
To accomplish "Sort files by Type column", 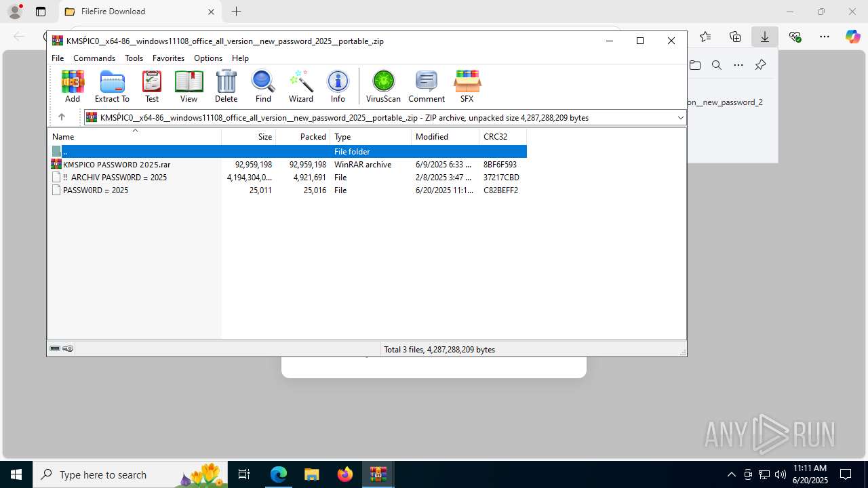I will coord(371,137).
